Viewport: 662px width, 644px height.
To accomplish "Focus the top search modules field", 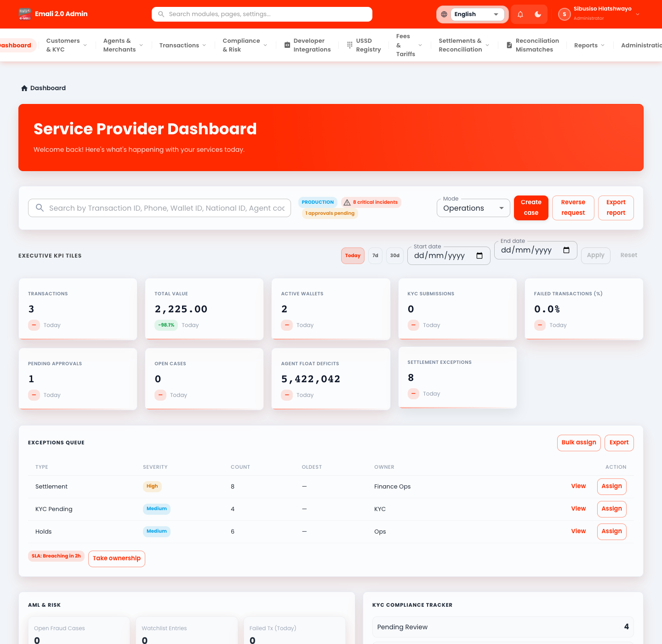I will [262, 14].
